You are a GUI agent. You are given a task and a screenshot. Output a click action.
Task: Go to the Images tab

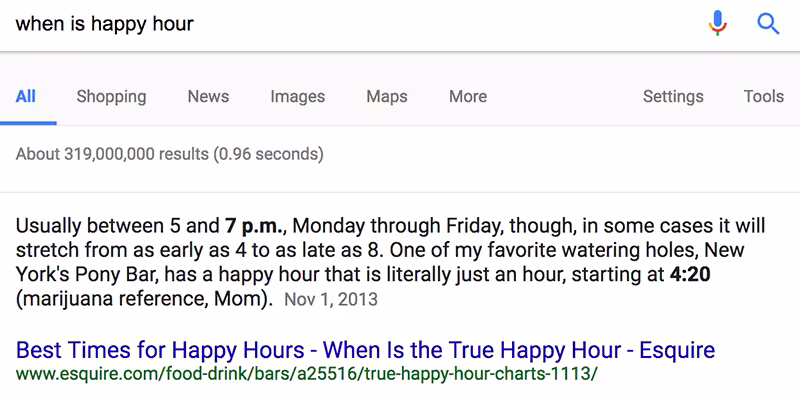[x=297, y=97]
